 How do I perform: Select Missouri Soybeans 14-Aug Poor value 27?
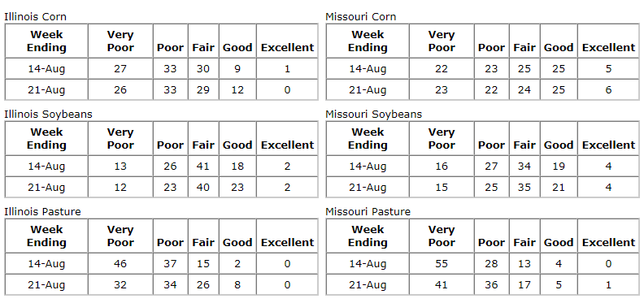point(491,167)
